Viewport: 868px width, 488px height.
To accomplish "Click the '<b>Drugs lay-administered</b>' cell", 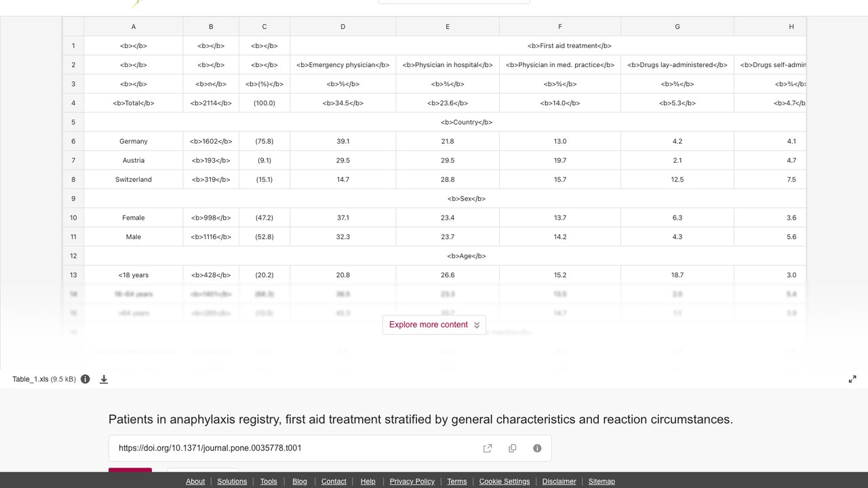I will 677,65.
